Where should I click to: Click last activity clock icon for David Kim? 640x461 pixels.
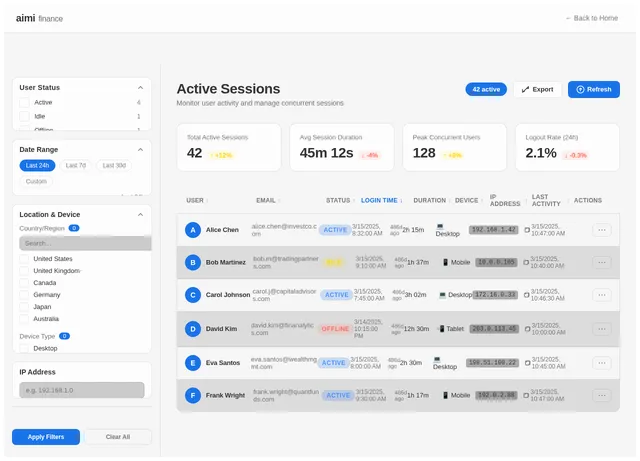point(527,329)
